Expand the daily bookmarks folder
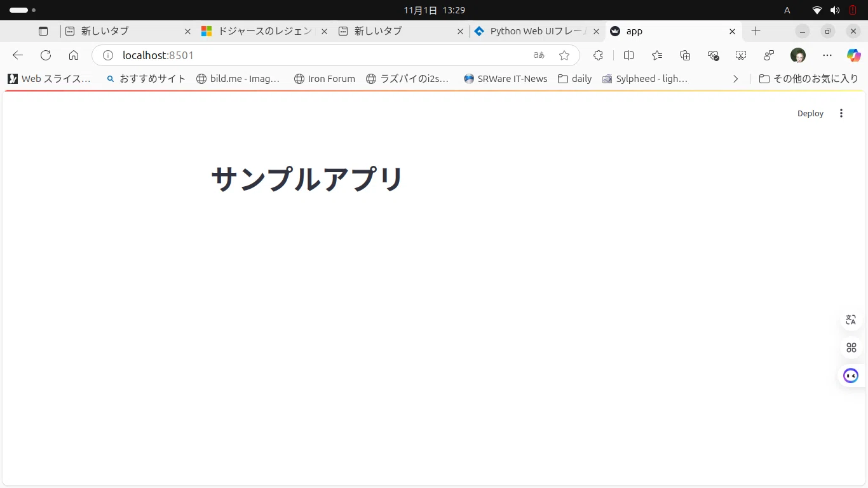868x488 pixels. 574,79
